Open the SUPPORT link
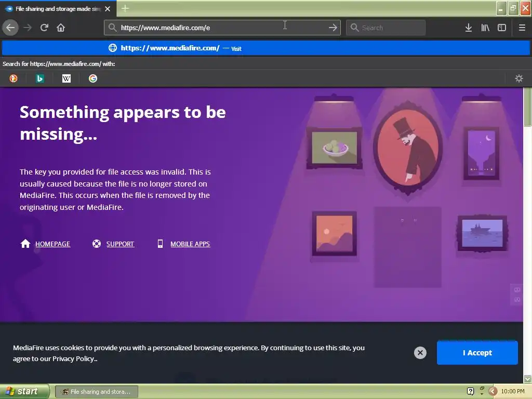Viewport: 532px width, 399px height. point(120,244)
